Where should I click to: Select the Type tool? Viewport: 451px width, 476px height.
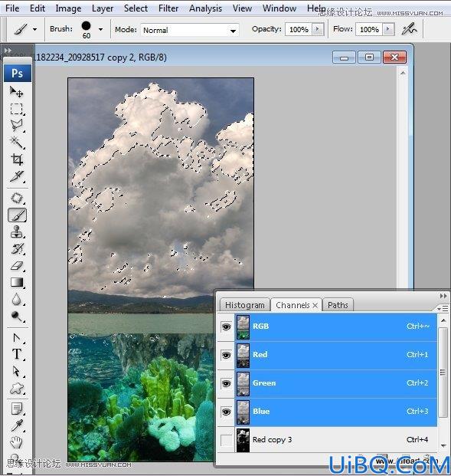(16, 354)
